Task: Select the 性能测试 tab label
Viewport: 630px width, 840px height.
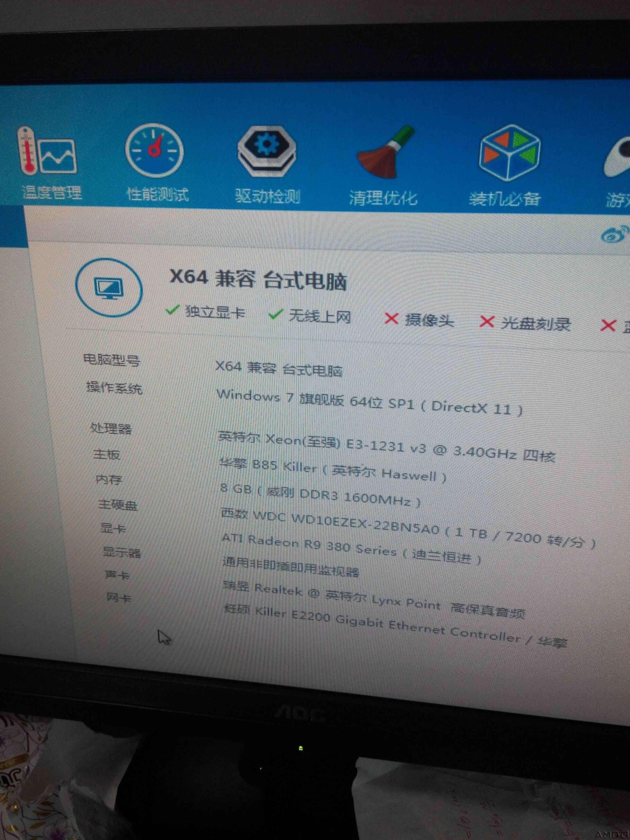Action: pos(157,194)
